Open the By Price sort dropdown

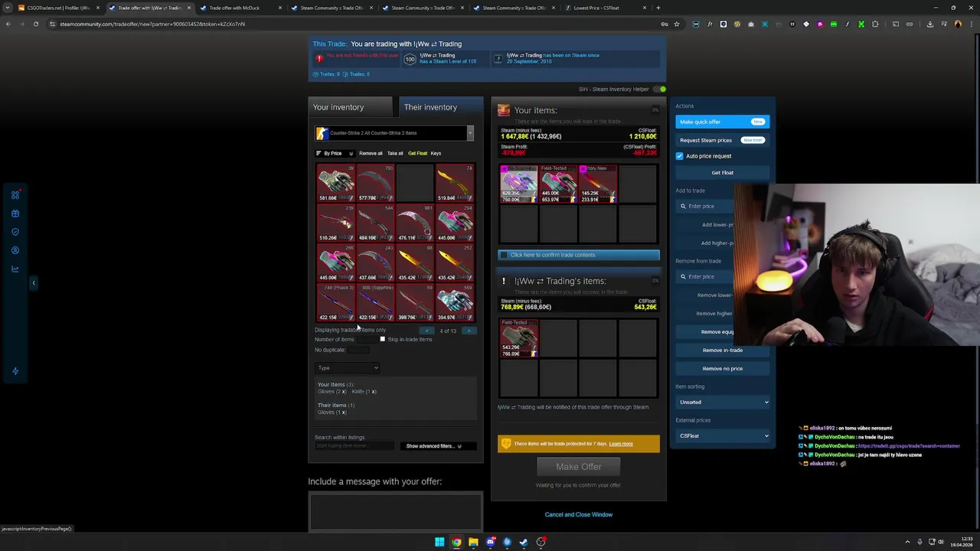(335, 153)
